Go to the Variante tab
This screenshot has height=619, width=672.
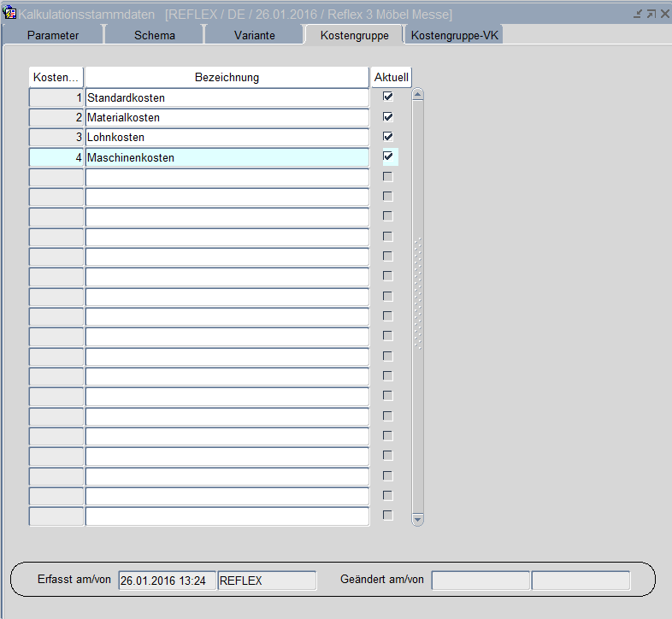click(255, 35)
